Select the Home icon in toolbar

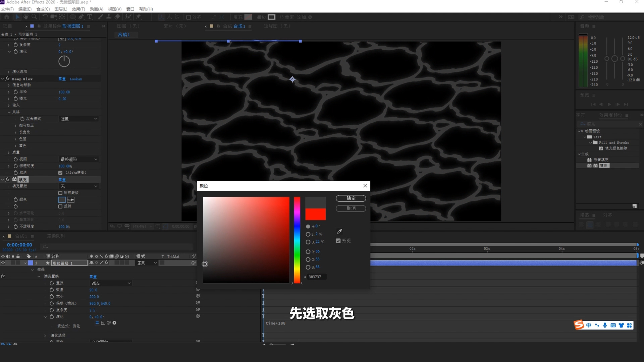pyautogui.click(x=7, y=17)
